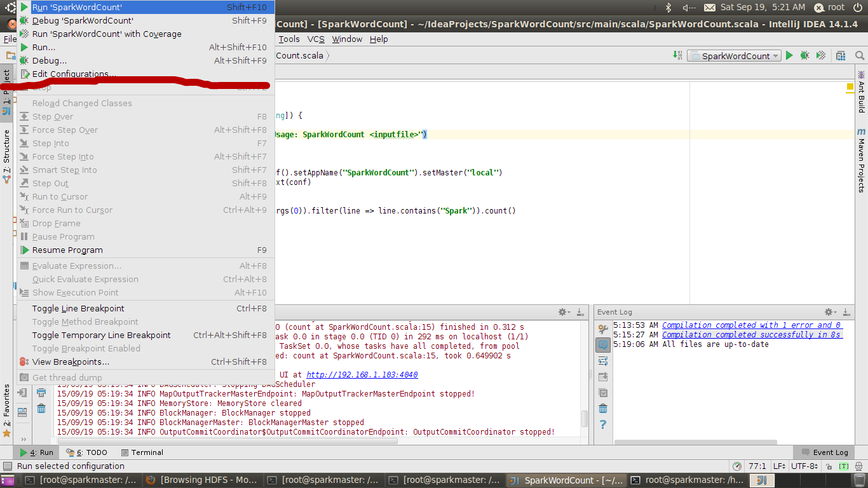Viewport: 868px width, 488px height.
Task: Click the mail envelope icon in top panel
Action: point(710,8)
